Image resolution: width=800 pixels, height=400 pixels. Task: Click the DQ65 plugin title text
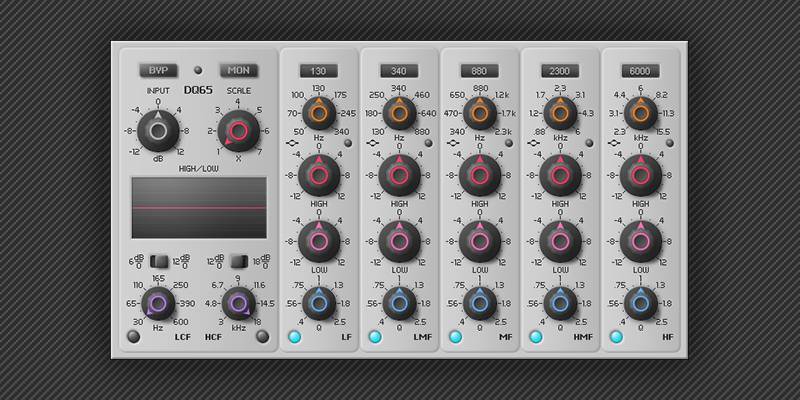point(198,90)
